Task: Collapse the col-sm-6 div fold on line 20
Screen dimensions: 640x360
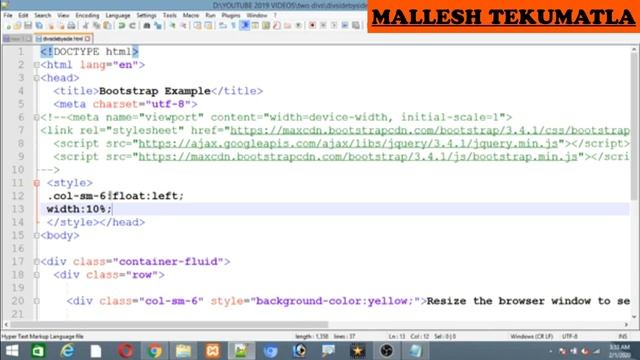Action: [x=37, y=301]
